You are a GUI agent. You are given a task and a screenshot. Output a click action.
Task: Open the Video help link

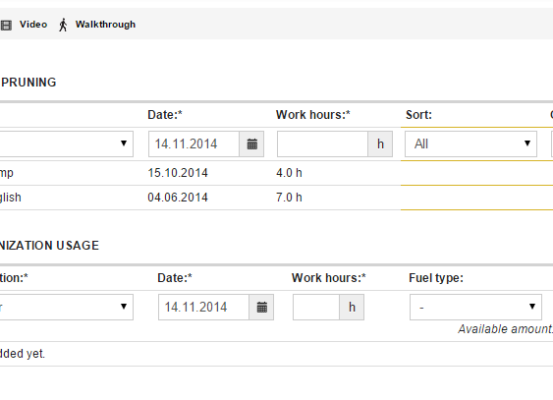[33, 24]
